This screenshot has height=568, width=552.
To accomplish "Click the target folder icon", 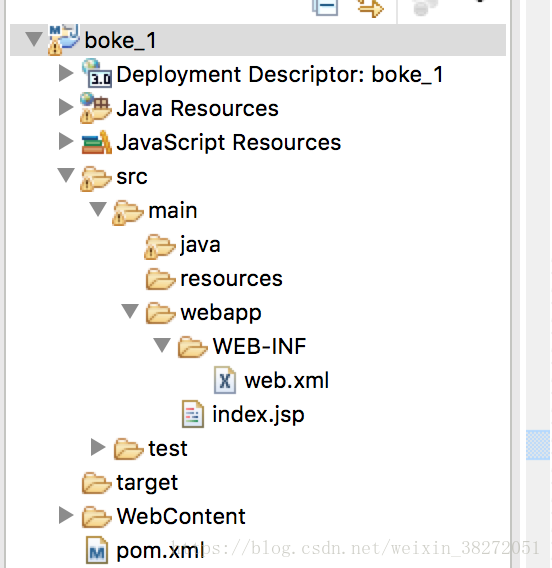I will point(96,483).
